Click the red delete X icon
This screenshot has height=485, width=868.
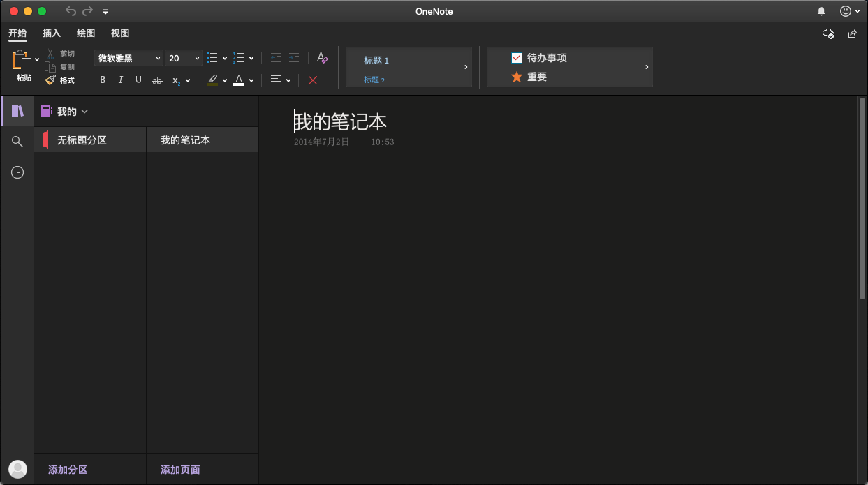[x=313, y=80]
